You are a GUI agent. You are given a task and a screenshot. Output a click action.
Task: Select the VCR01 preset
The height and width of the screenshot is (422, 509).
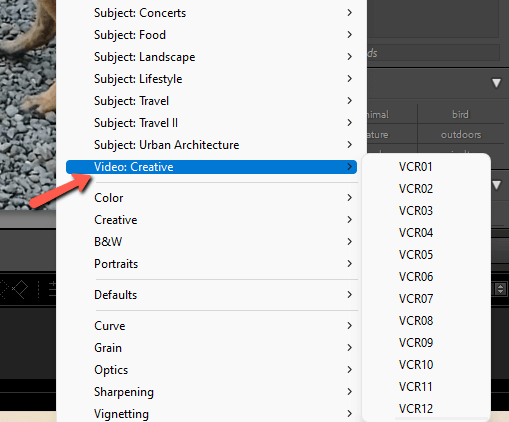[x=415, y=167]
